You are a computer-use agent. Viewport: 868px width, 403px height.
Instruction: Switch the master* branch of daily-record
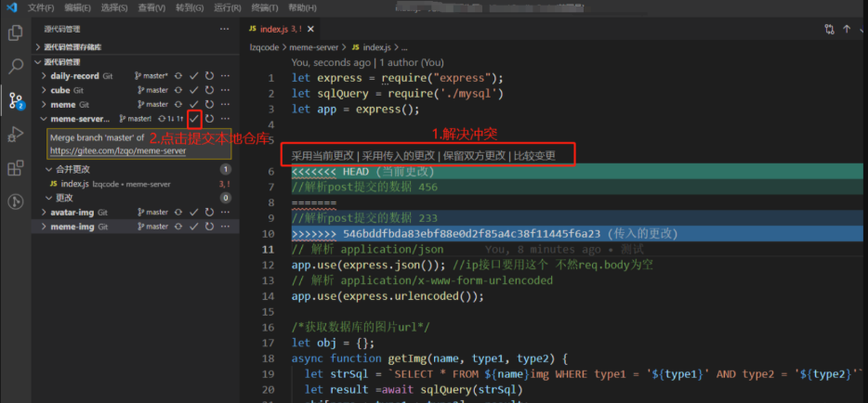tap(151, 76)
